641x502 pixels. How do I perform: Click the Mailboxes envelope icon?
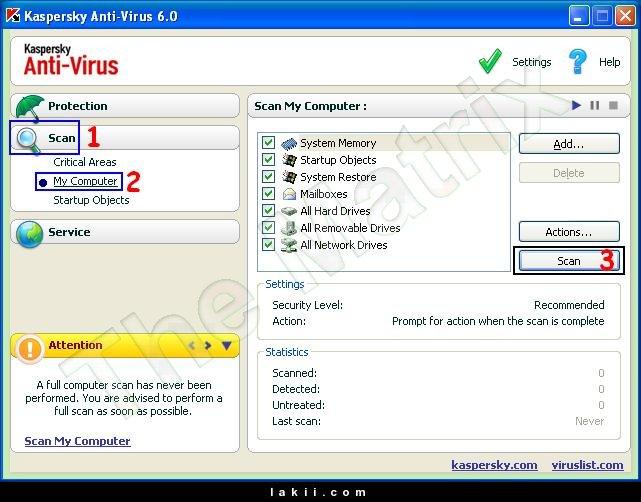pyautogui.click(x=289, y=194)
